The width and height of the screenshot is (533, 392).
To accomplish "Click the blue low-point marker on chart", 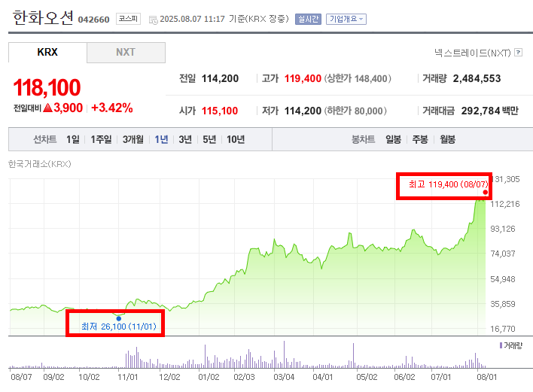I will pyautogui.click(x=119, y=318).
